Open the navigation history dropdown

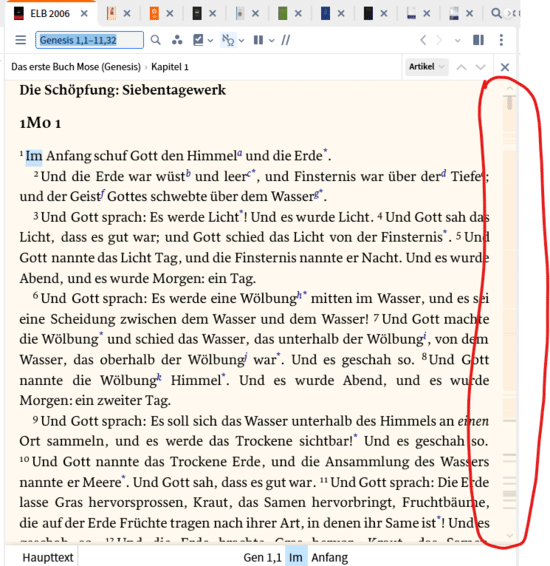coord(457,40)
